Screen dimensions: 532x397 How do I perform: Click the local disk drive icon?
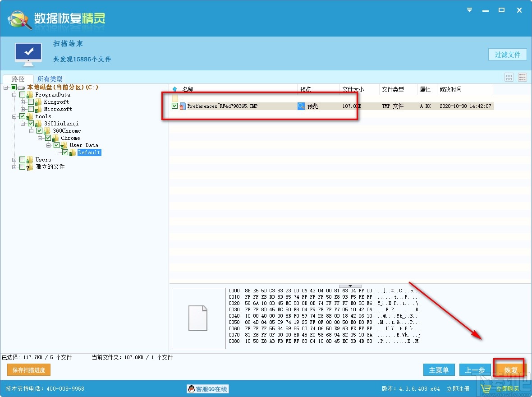point(21,88)
